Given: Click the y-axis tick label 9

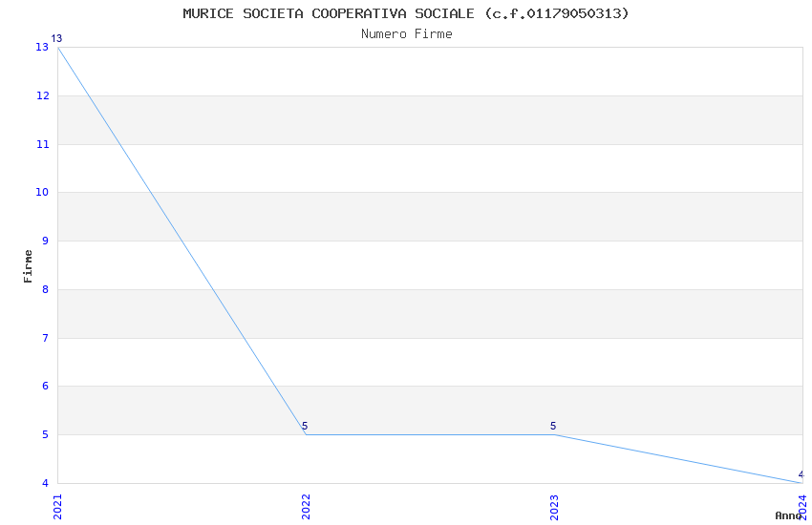Looking at the screenshot, I should click(x=46, y=241).
